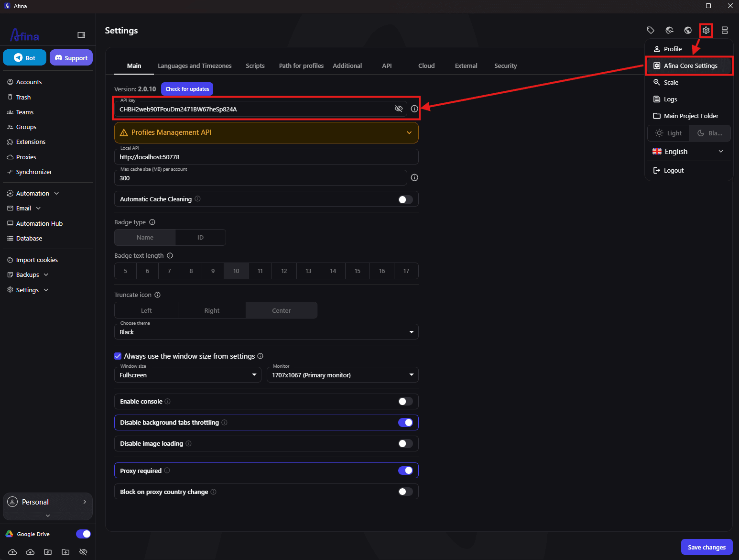Image resolution: width=739 pixels, height=560 pixels.
Task: Open the tags icon in top bar
Action: pyautogui.click(x=651, y=30)
